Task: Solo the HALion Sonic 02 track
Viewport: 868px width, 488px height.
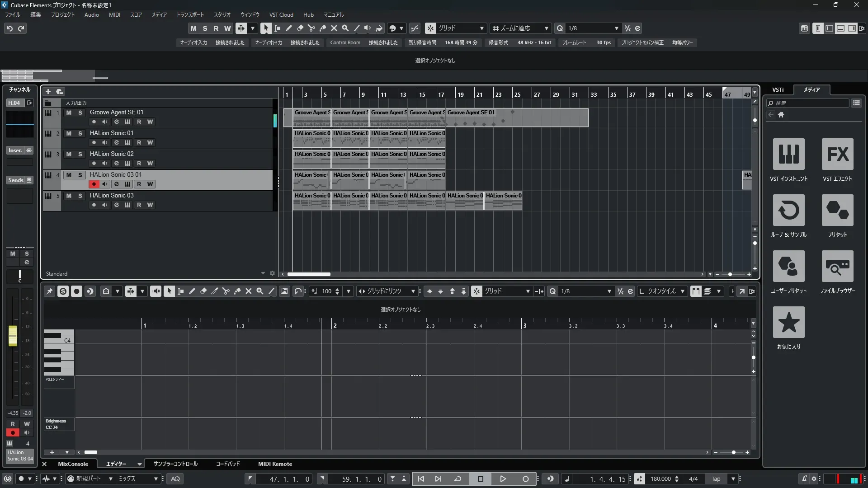Action: pos(80,154)
